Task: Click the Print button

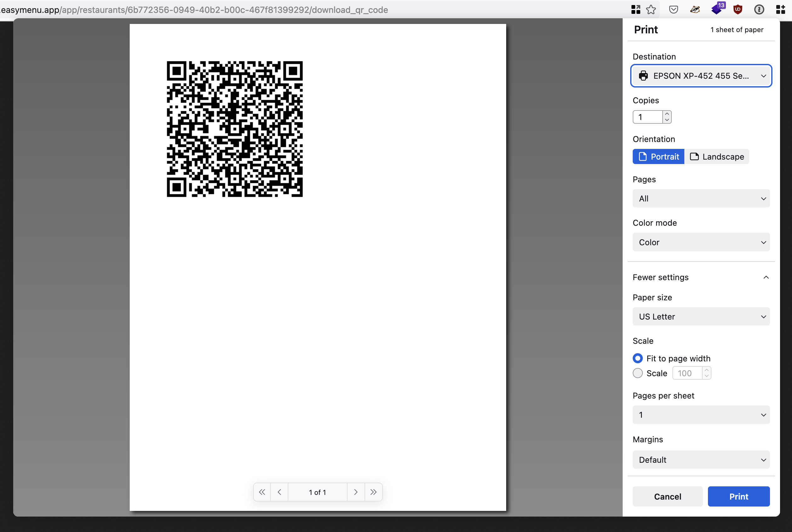Action: coord(738,496)
